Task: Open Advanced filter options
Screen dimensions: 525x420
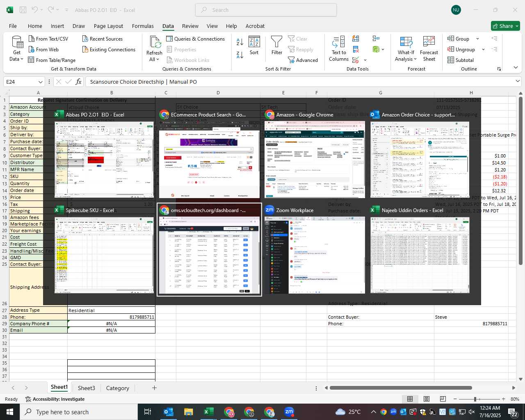Action: [303, 60]
